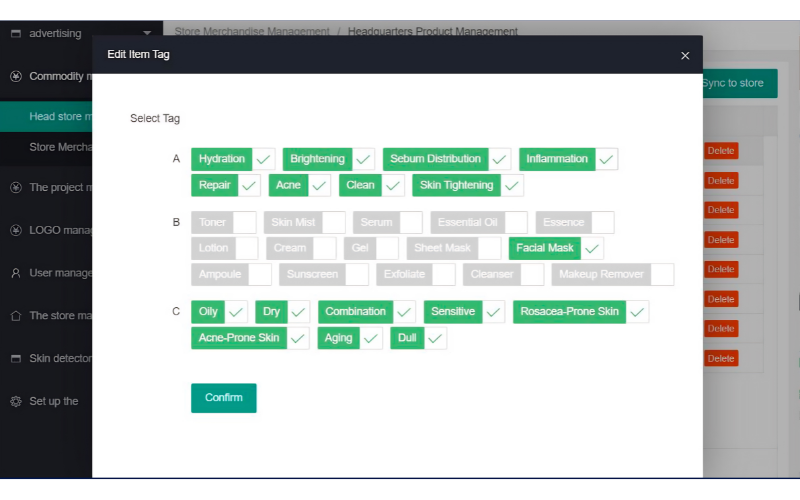Click the advertising sidebar icon
The width and height of the screenshot is (800, 500).
pos(16,33)
